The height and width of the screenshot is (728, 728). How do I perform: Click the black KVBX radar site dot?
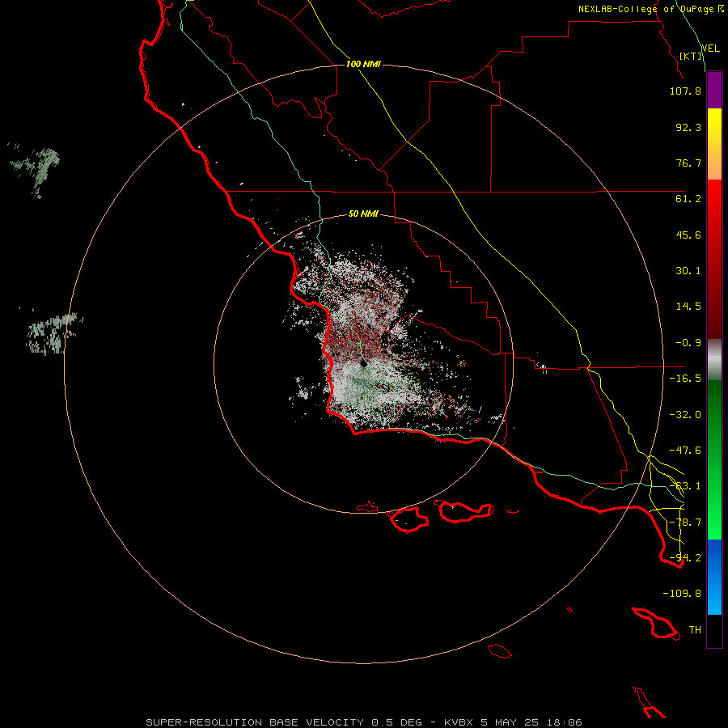[364, 363]
